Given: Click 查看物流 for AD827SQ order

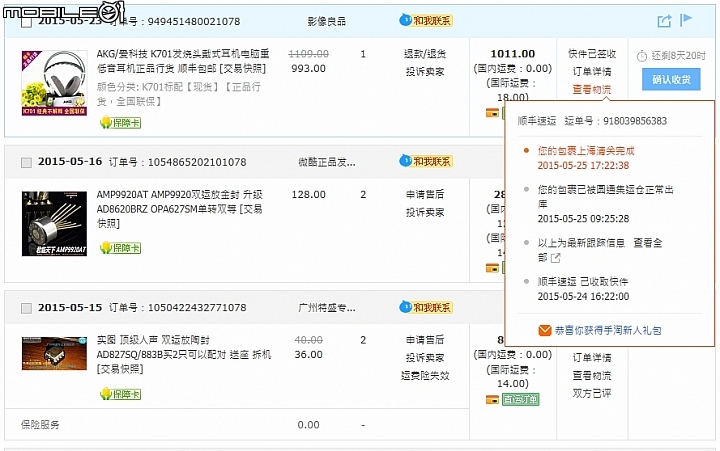Looking at the screenshot, I should click(592, 376).
